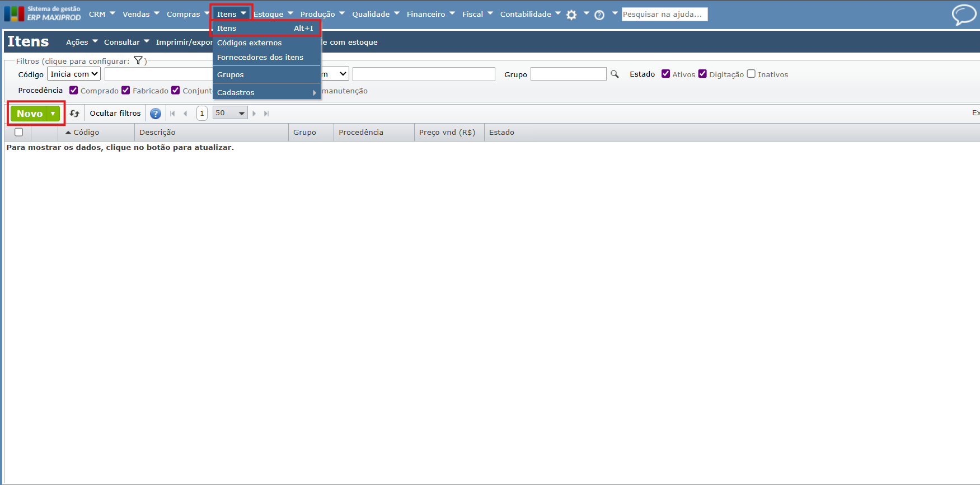Open the chat speech bubble icon

964,15
